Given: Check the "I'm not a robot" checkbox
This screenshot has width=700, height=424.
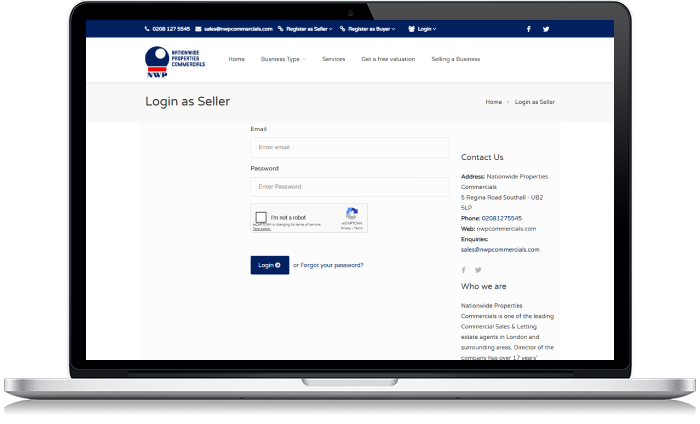Looking at the screenshot, I should [x=261, y=217].
